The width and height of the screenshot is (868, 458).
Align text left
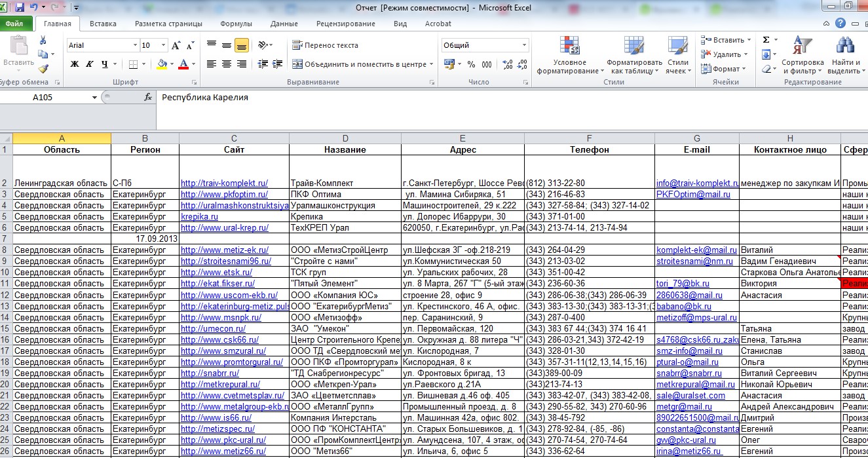click(211, 64)
